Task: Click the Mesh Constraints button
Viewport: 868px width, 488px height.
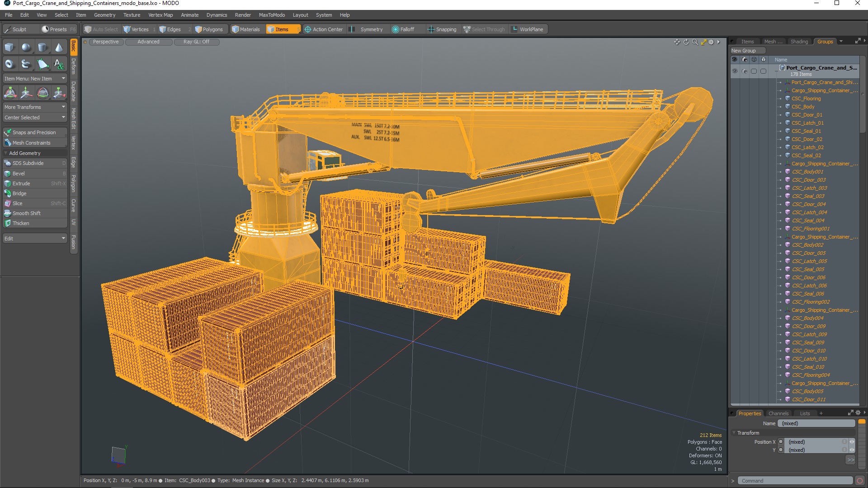Action: pos(35,143)
